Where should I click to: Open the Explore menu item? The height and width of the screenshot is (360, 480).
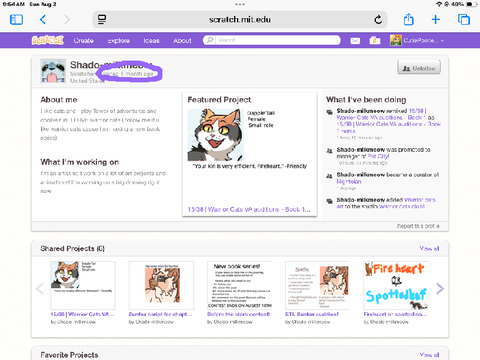coord(119,41)
